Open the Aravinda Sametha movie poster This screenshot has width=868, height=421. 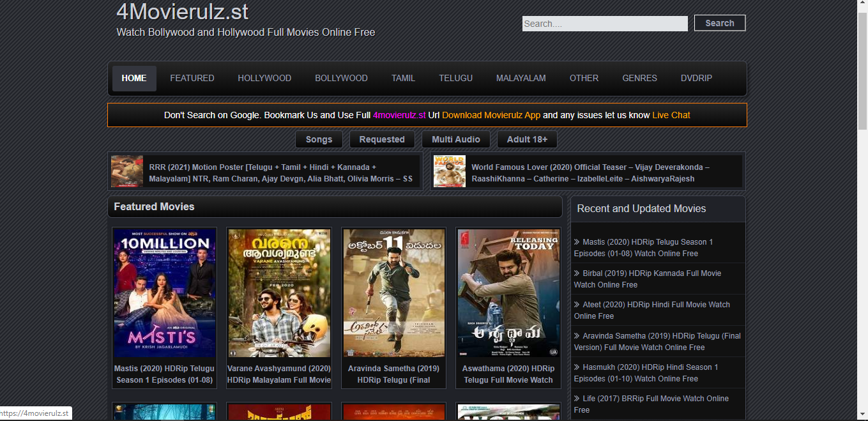pos(394,293)
